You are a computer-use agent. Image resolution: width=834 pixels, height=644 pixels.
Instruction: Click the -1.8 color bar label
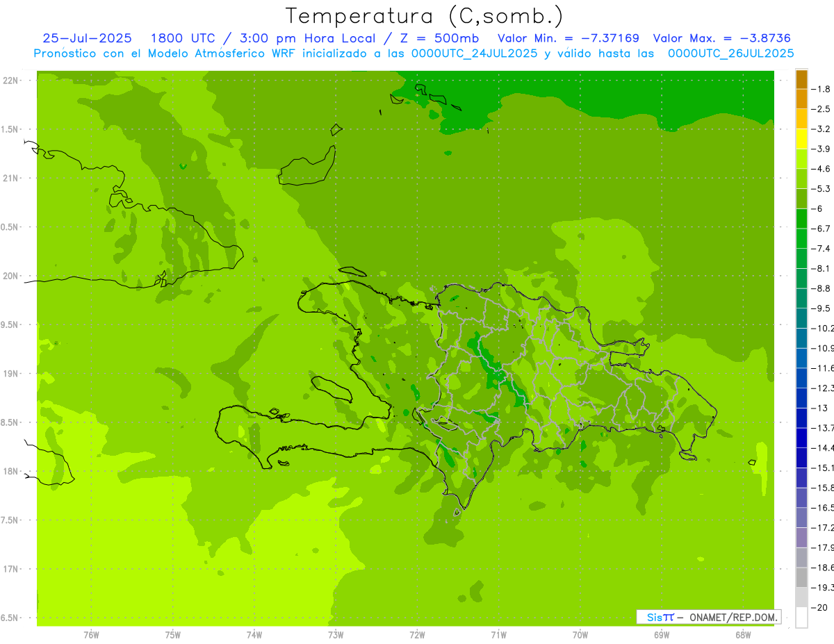click(x=821, y=89)
